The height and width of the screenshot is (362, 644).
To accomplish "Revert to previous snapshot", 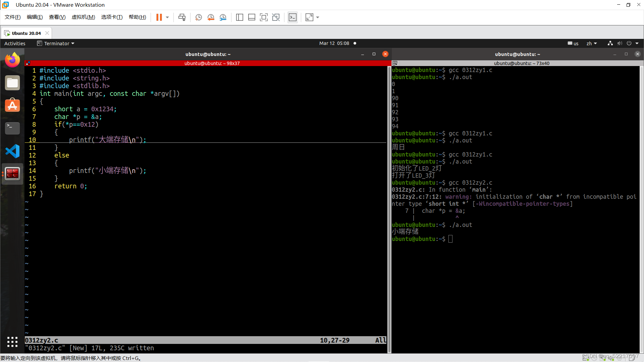I will click(x=211, y=17).
